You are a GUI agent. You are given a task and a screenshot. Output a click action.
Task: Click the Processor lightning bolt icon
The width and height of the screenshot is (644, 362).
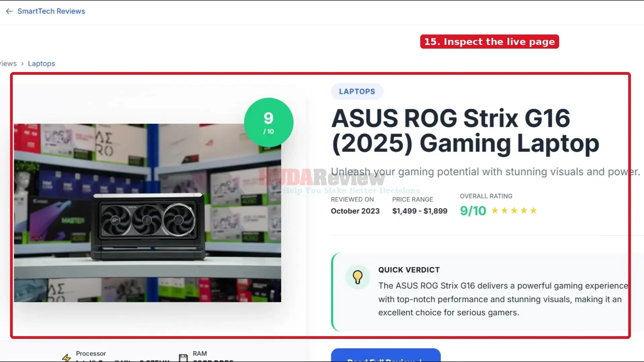[x=66, y=358]
